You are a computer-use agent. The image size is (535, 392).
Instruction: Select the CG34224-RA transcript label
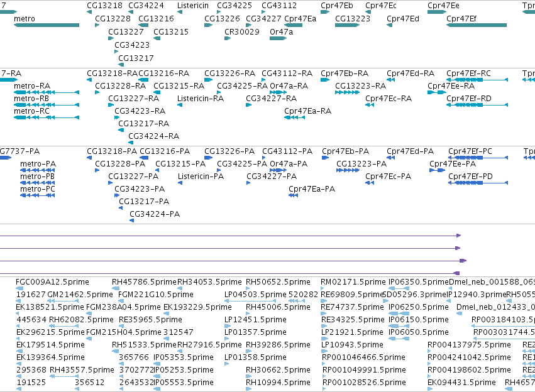(x=154, y=136)
